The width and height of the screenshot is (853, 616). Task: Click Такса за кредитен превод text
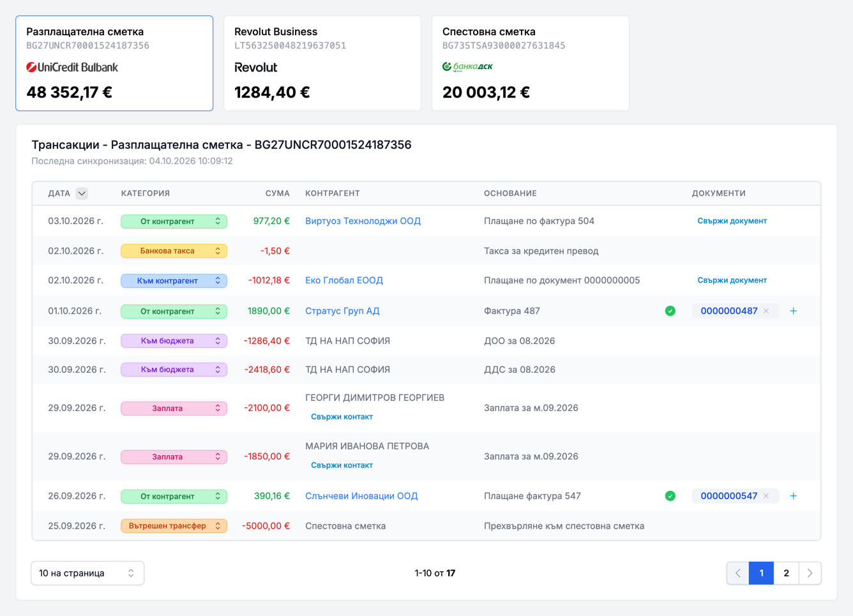tap(541, 251)
